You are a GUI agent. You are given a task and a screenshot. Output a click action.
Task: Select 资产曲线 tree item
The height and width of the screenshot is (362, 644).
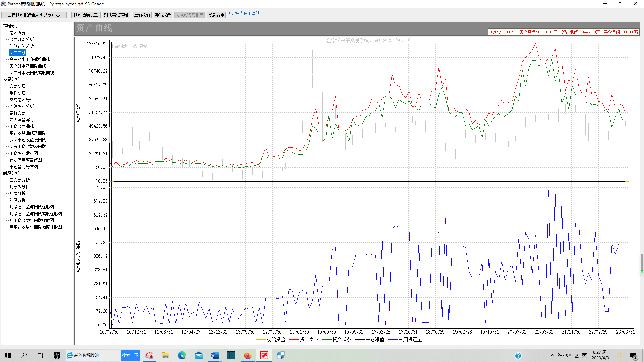point(17,53)
